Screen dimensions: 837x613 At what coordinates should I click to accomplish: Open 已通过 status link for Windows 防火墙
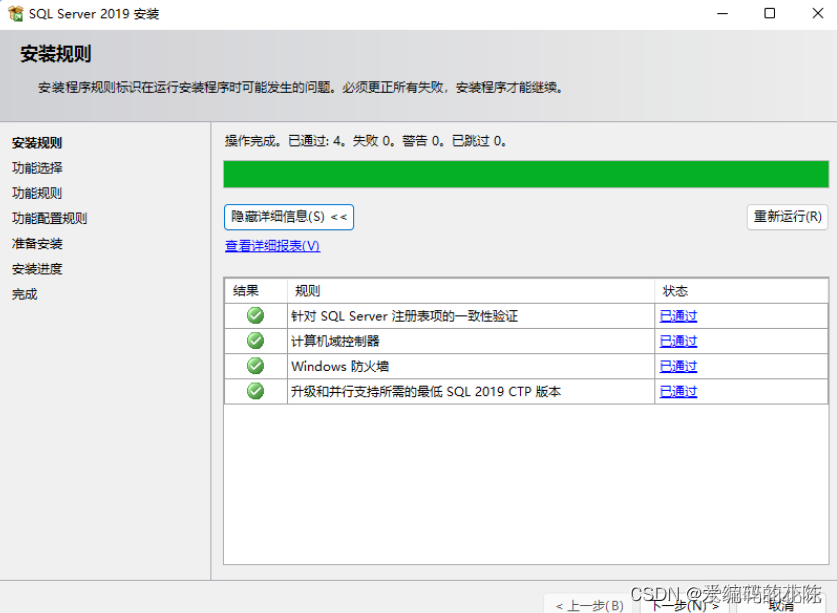tap(678, 366)
